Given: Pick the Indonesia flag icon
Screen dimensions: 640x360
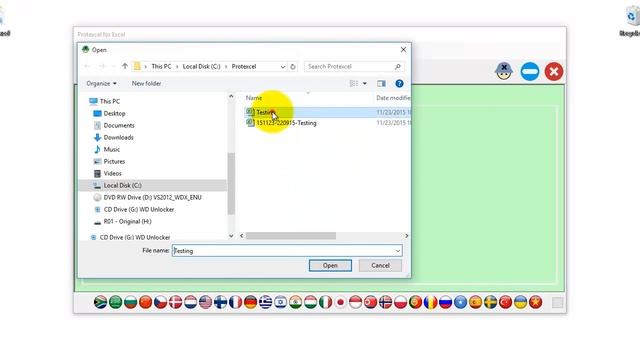Looking at the screenshot, I should (355, 302).
